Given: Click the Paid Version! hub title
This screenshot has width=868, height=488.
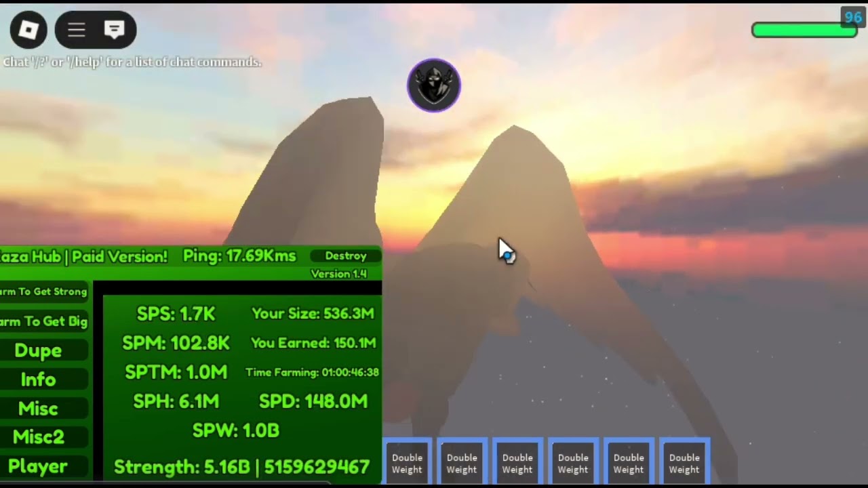Looking at the screenshot, I should pos(83,256).
